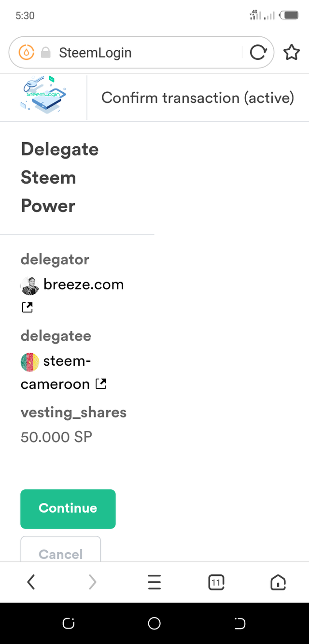This screenshot has height=644, width=309.
Task: Tap the steem-cameroon flag avatar
Action: pyautogui.click(x=30, y=362)
